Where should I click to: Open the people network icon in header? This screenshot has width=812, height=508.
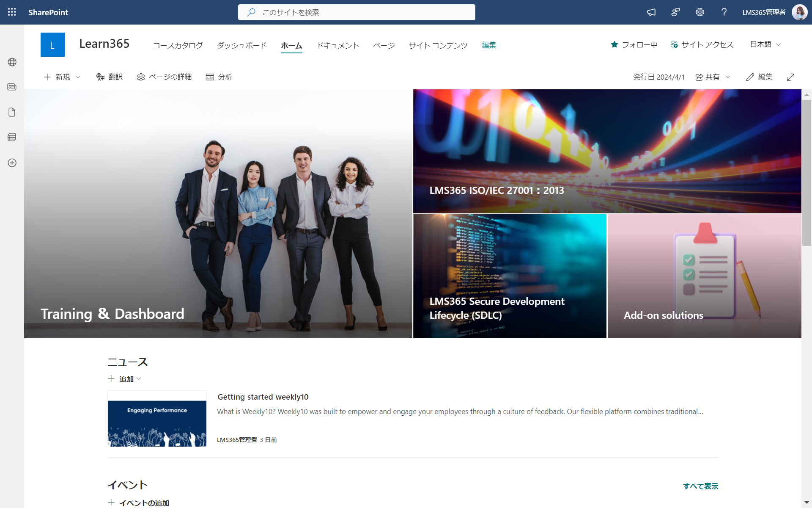pyautogui.click(x=675, y=12)
